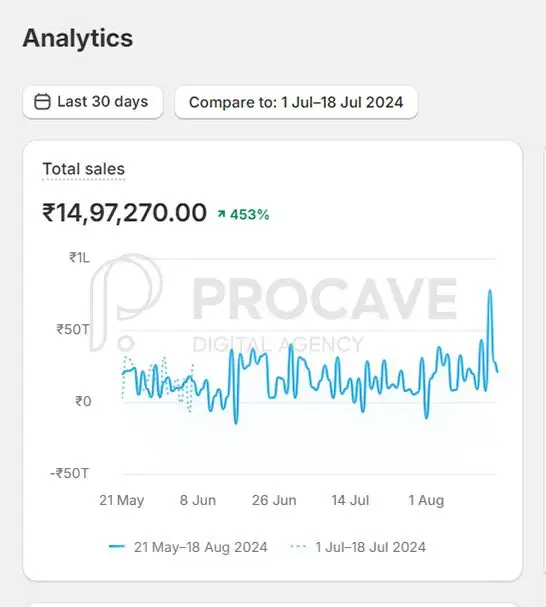Toggle the 21 May–18 Aug 2024 legend series
The width and height of the screenshot is (546, 607).
coord(188,547)
